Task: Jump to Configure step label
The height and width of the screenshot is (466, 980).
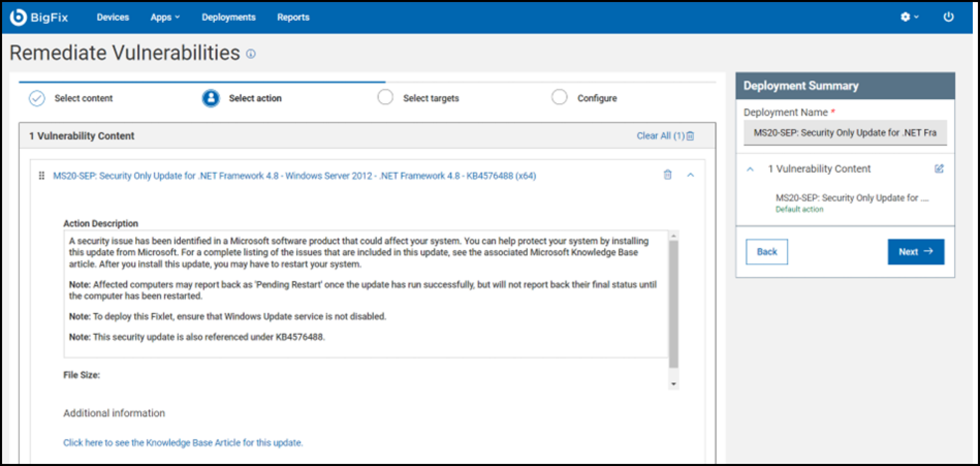Action: (x=597, y=98)
